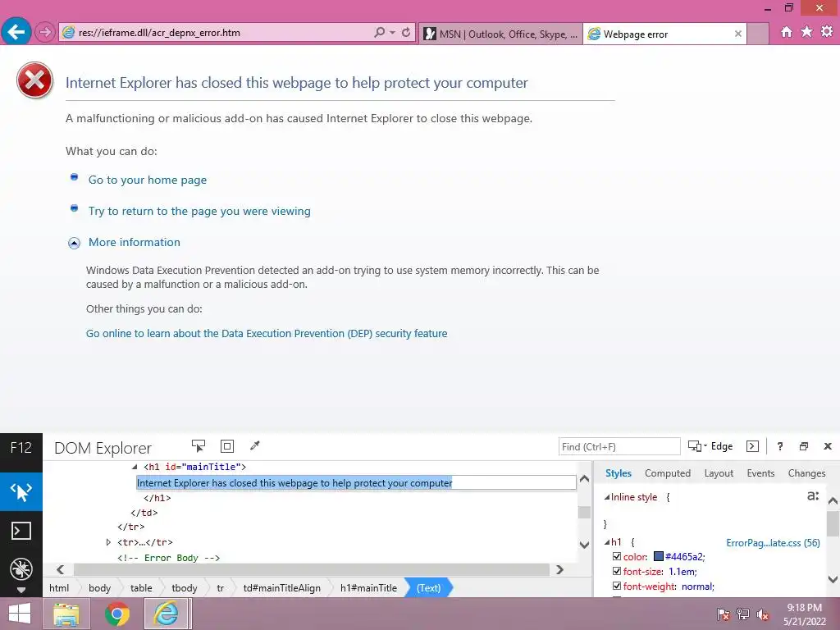
Task: Open the Console tool in F12 sidebar
Action: coord(21,531)
